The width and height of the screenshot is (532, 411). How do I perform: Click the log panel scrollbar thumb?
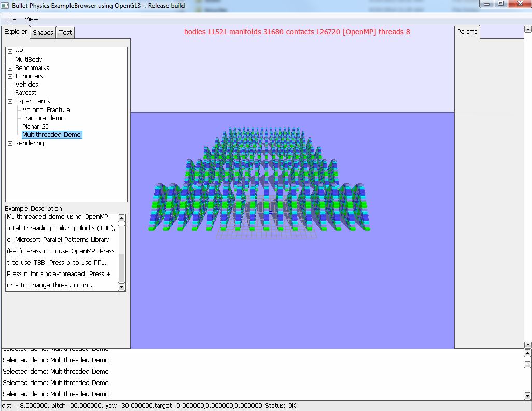(527, 365)
